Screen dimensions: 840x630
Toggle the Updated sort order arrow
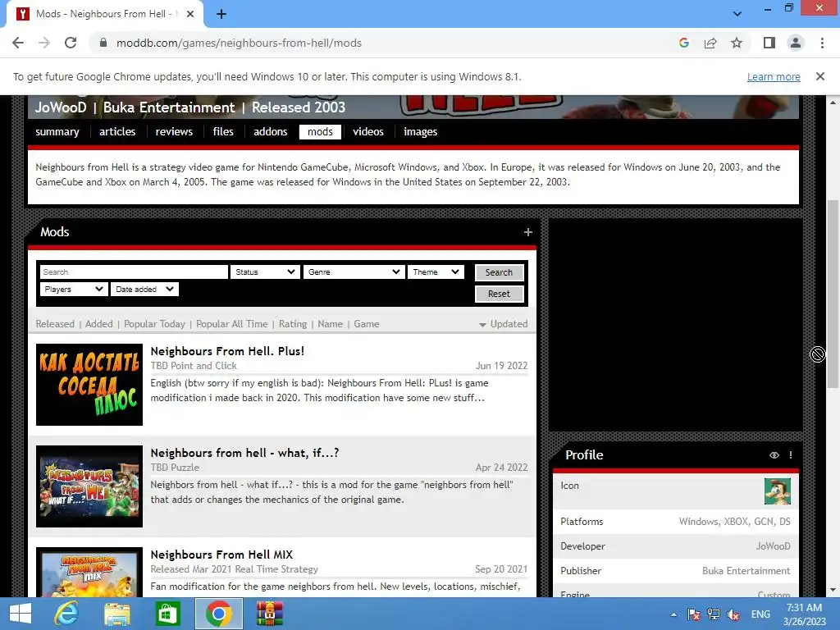point(482,325)
